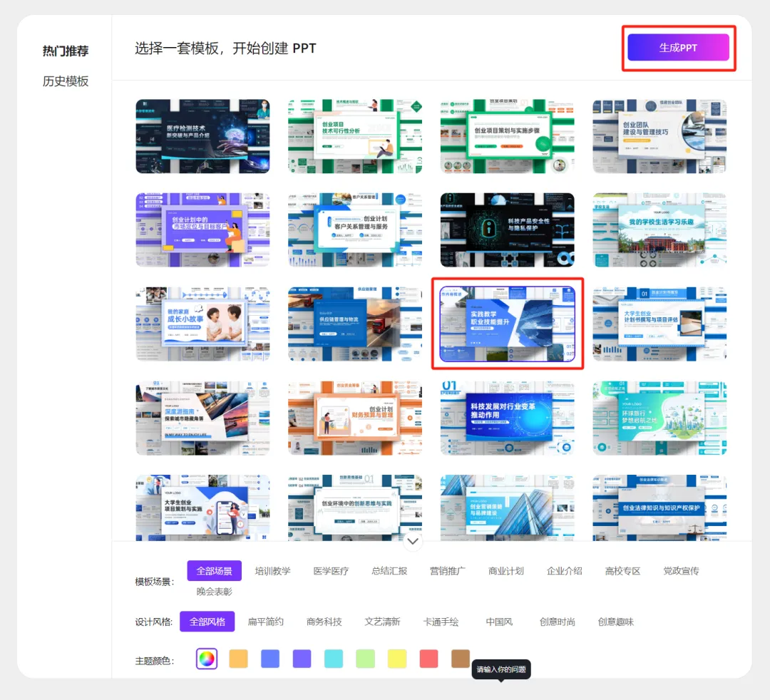The image size is (770, 700).
Task: Select the cyan theme color swatch
Action: click(x=334, y=659)
